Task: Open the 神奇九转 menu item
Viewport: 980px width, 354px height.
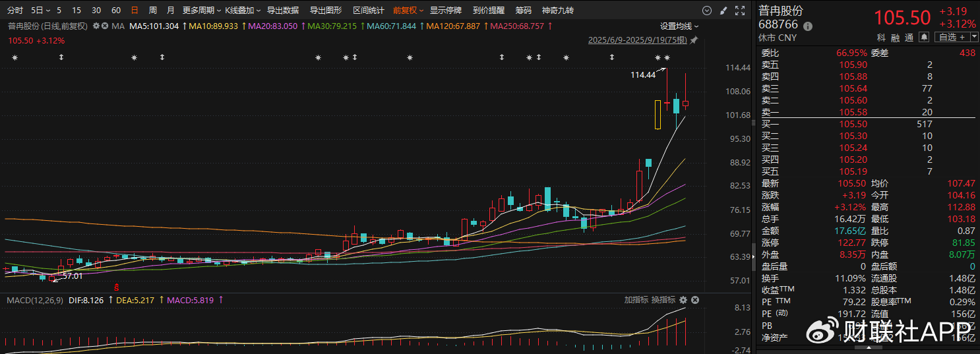Action: point(557,11)
